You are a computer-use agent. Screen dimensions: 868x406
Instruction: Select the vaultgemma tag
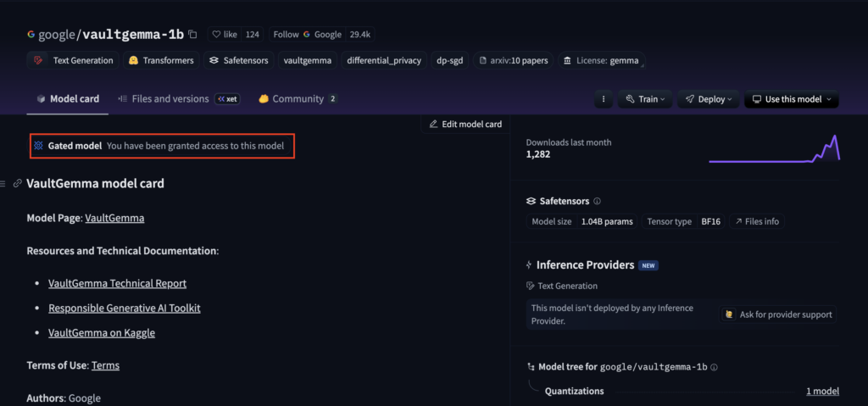click(x=307, y=60)
